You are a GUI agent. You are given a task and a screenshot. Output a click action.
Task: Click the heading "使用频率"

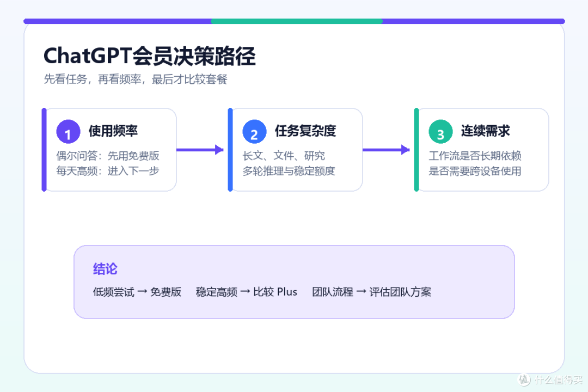113,131
